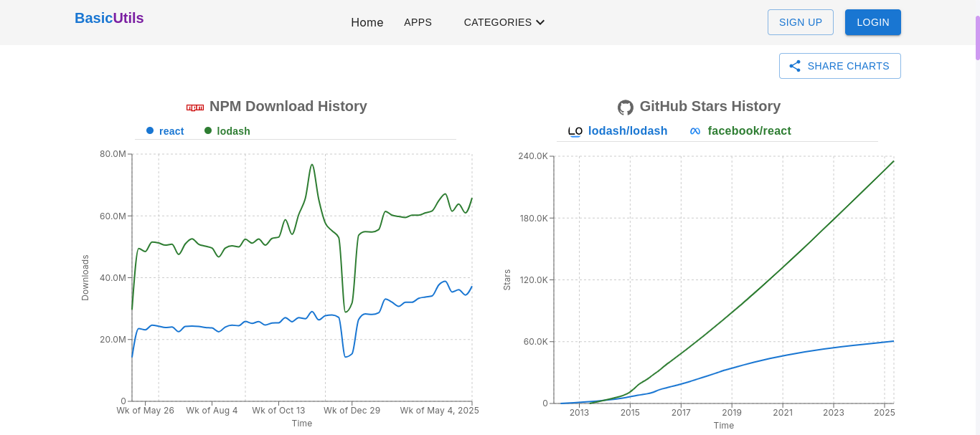Click the 40.0M y-axis label
Image resolution: width=980 pixels, height=435 pixels.
point(113,277)
